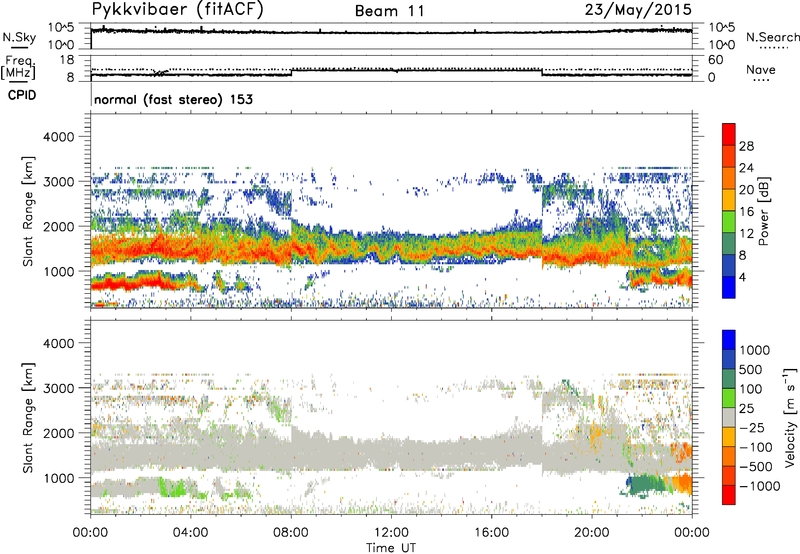800x554 pixels.
Task: Click the red bottom of velocity colorbar
Action: pos(729,495)
